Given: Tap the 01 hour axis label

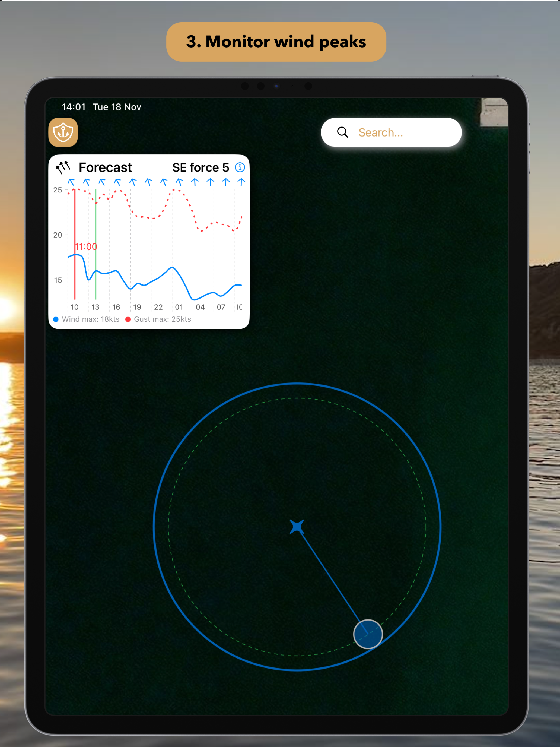Looking at the screenshot, I should pos(179,307).
